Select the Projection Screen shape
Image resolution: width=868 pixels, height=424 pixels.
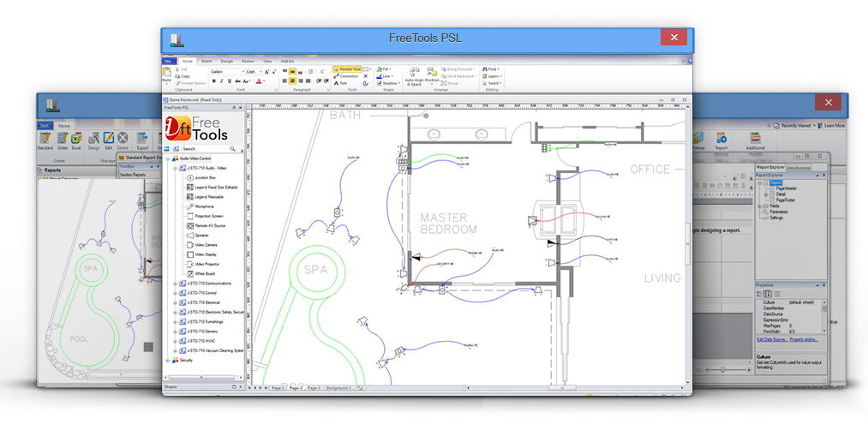205,216
